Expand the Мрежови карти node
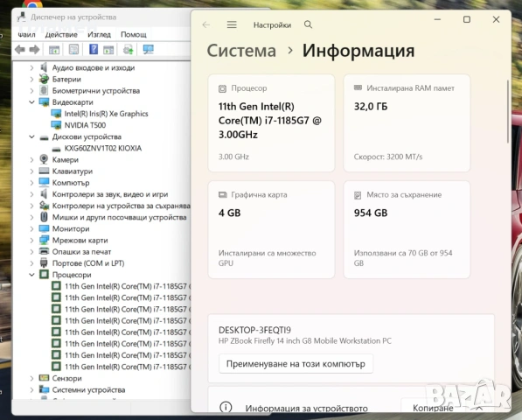The image size is (522, 420). (x=31, y=241)
